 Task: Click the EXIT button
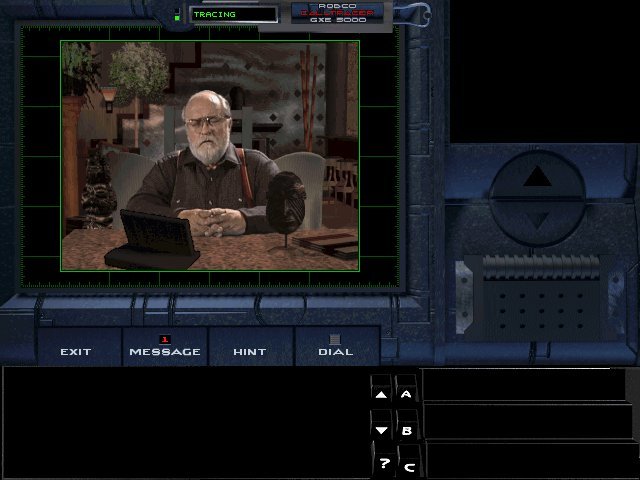tap(80, 346)
